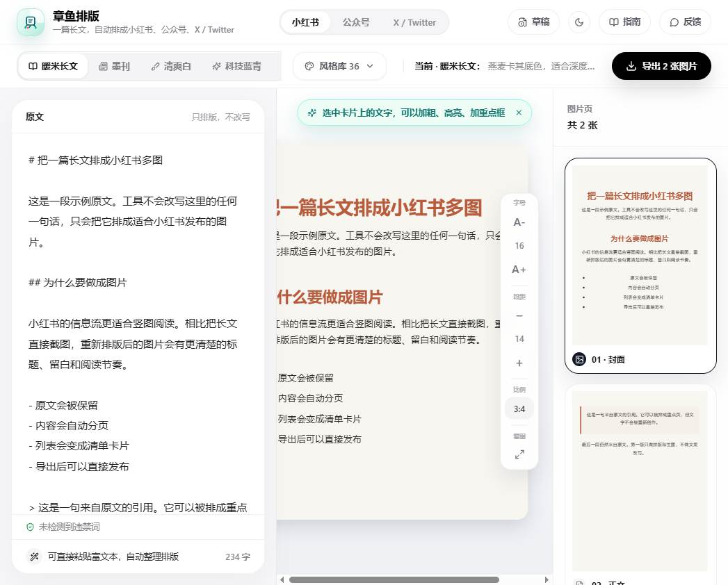This screenshot has width=728, height=585.
Task: Select the 01 · 封面 page thumbnail
Action: point(640,265)
